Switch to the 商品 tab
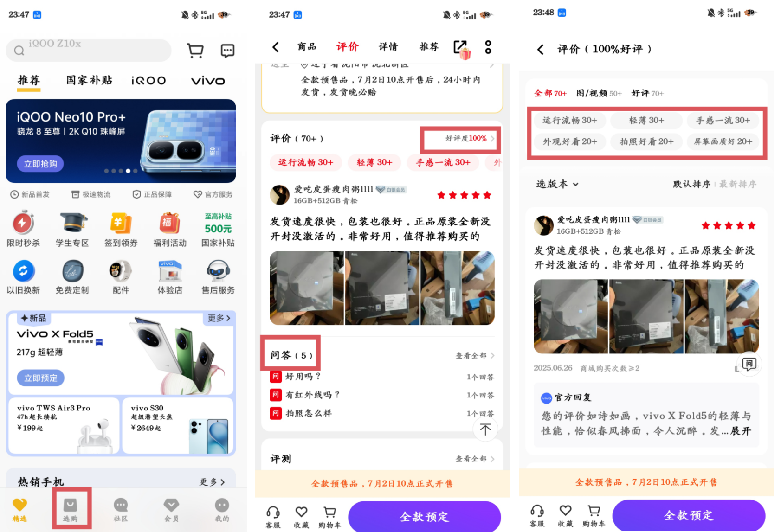Screen dimensions: 781x532 coord(307,46)
